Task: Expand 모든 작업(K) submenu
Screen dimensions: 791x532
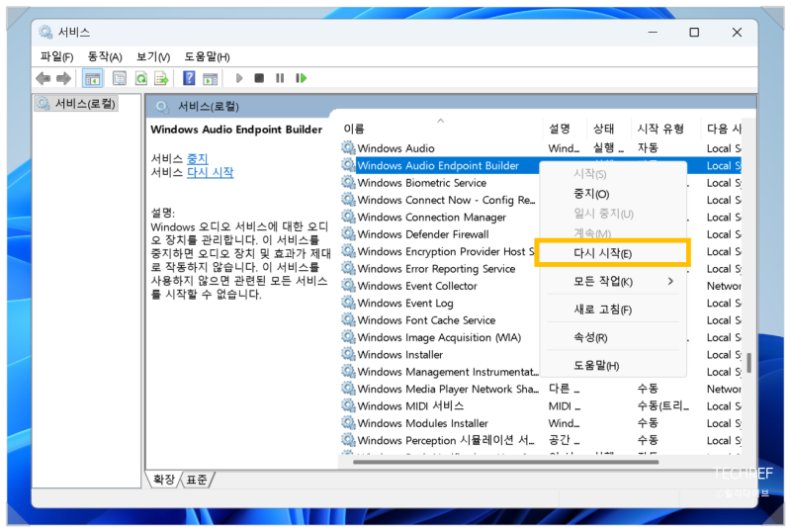Action: (612, 281)
